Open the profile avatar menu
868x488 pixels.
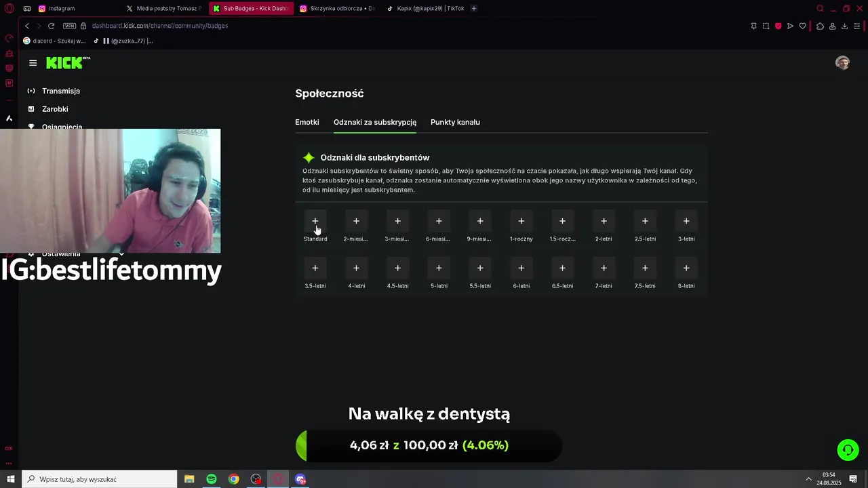pos(843,63)
